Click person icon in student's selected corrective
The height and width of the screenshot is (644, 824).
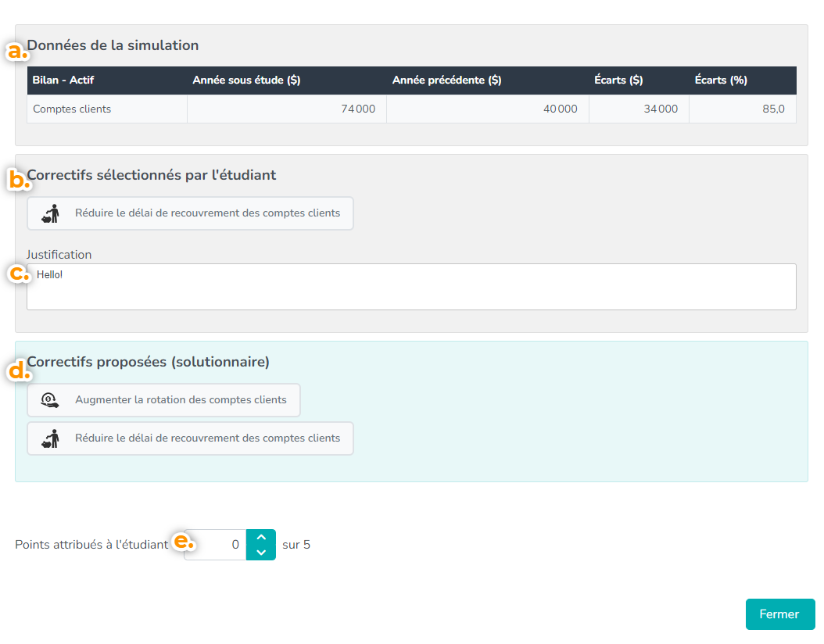coord(51,213)
